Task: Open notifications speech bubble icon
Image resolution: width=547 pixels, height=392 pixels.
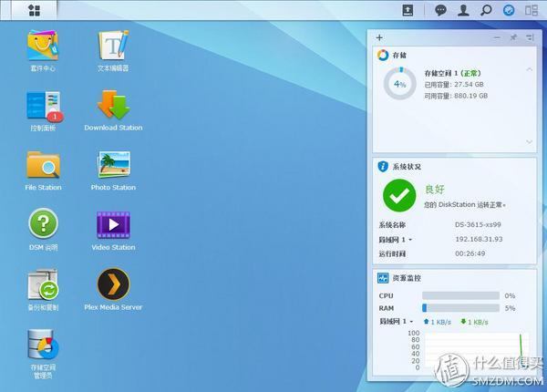Action: coord(440,10)
